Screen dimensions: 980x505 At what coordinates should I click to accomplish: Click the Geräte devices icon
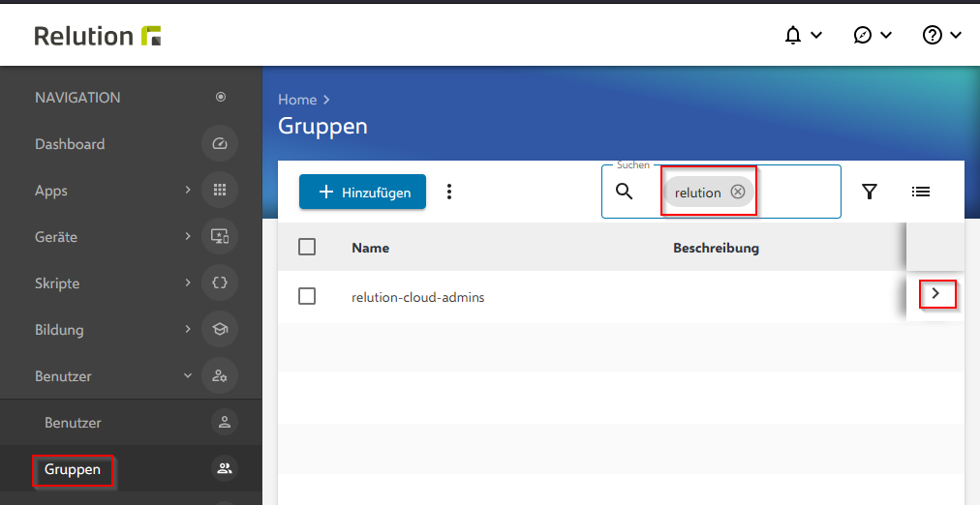220,236
